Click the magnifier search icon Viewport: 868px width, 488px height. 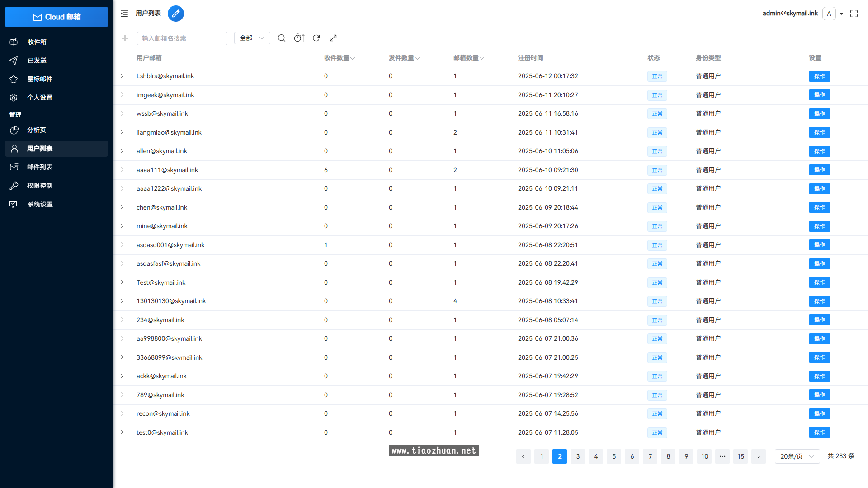tap(281, 38)
